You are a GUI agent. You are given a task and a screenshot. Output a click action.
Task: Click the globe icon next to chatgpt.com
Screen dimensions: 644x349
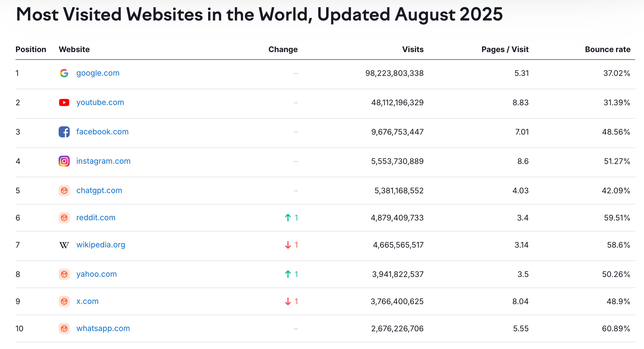(x=64, y=191)
